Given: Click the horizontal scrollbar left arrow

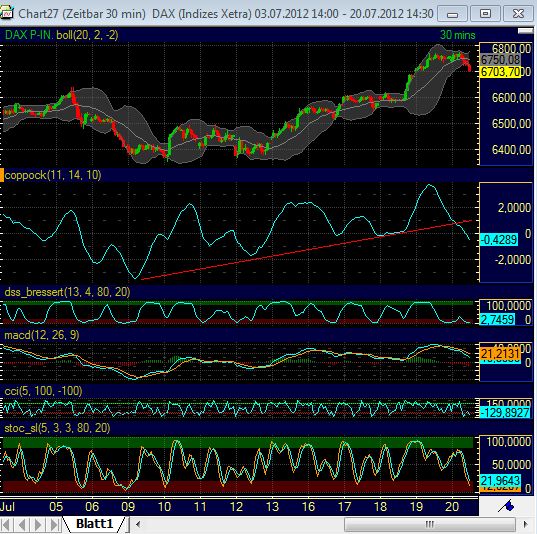Looking at the screenshot, I should click(138, 524).
